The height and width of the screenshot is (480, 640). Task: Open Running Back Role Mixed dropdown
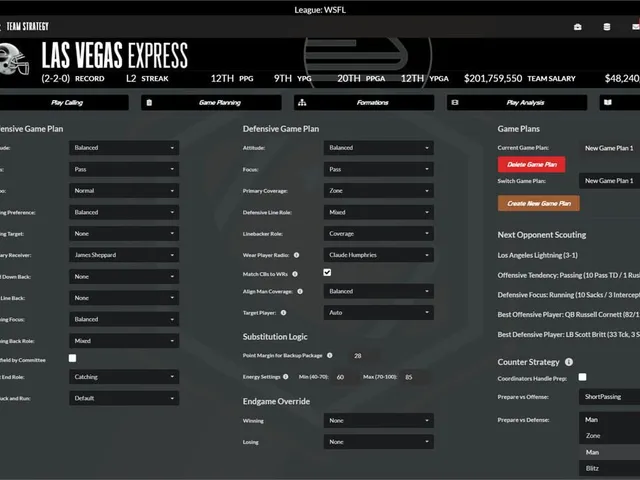pyautogui.click(x=124, y=341)
